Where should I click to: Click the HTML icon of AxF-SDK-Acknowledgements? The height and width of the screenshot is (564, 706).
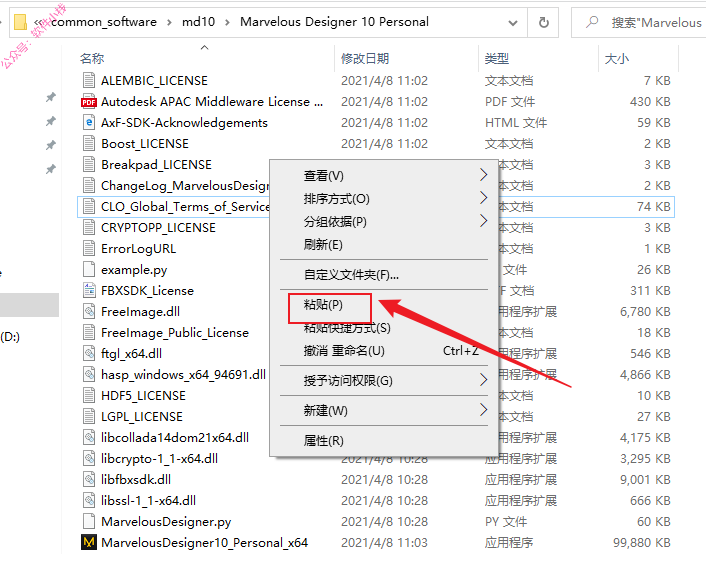point(89,123)
